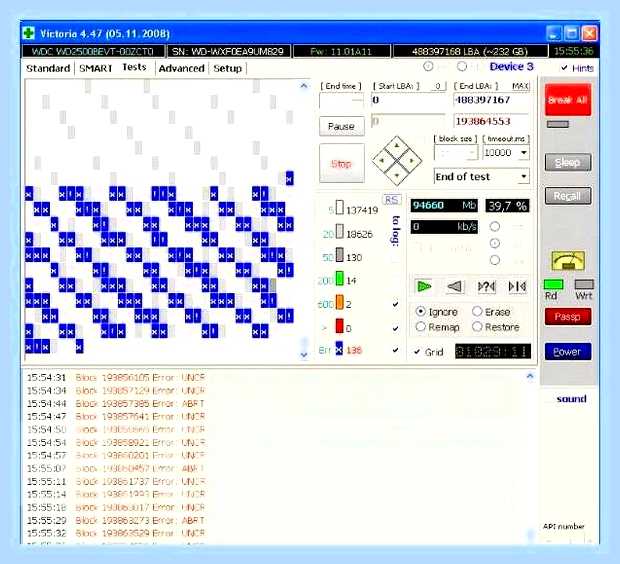Click the Recall button
The width and height of the screenshot is (620, 564).
click(568, 196)
